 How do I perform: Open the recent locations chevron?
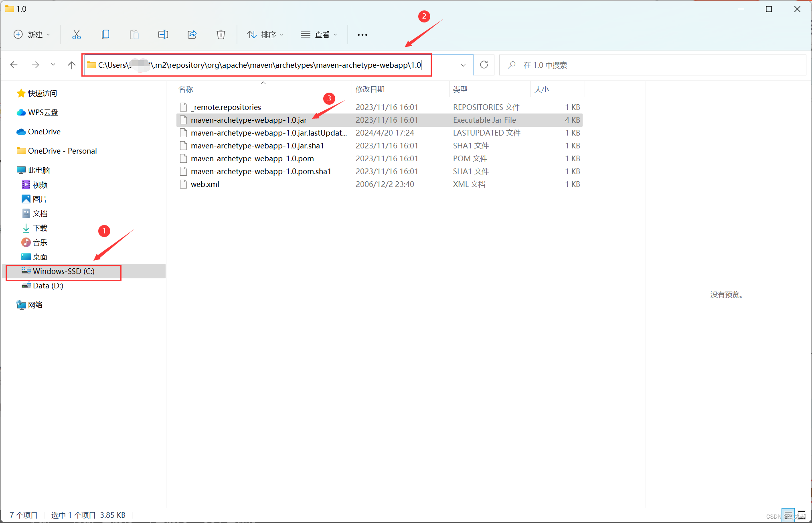53,65
